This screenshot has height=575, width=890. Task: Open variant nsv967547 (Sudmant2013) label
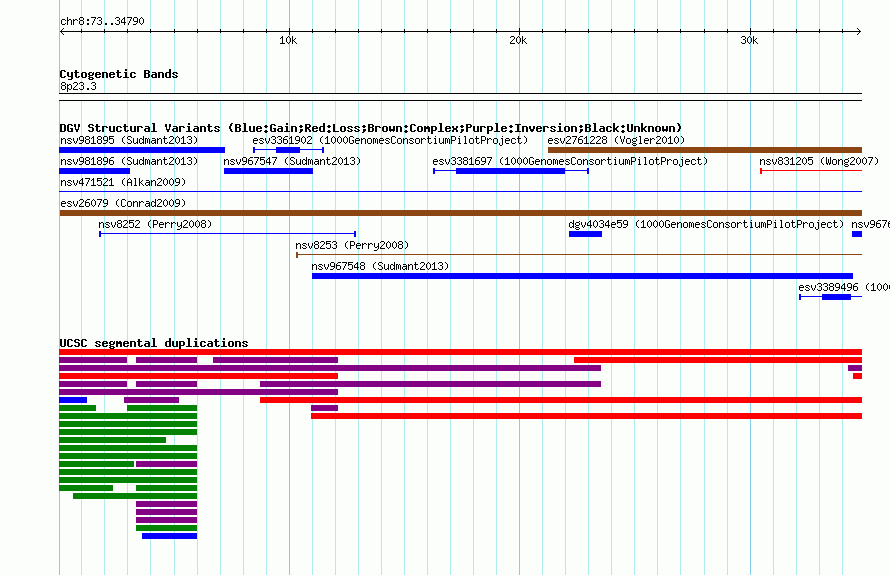click(292, 161)
